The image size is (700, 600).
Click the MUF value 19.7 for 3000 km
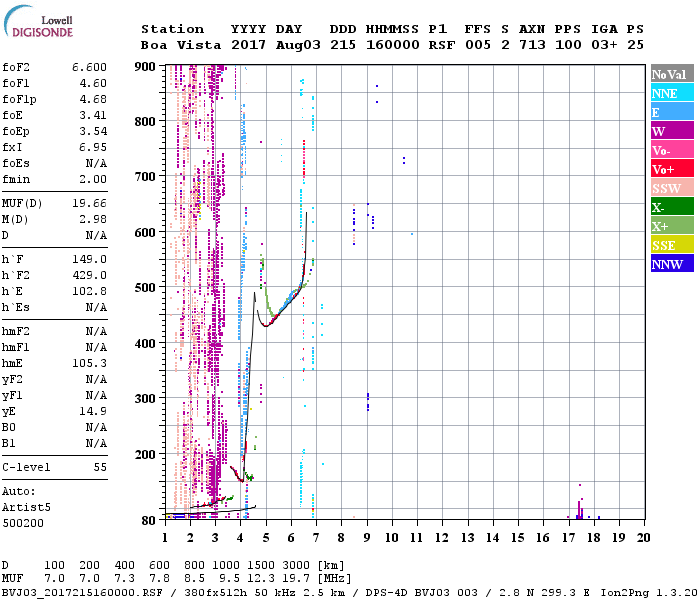pos(296,579)
